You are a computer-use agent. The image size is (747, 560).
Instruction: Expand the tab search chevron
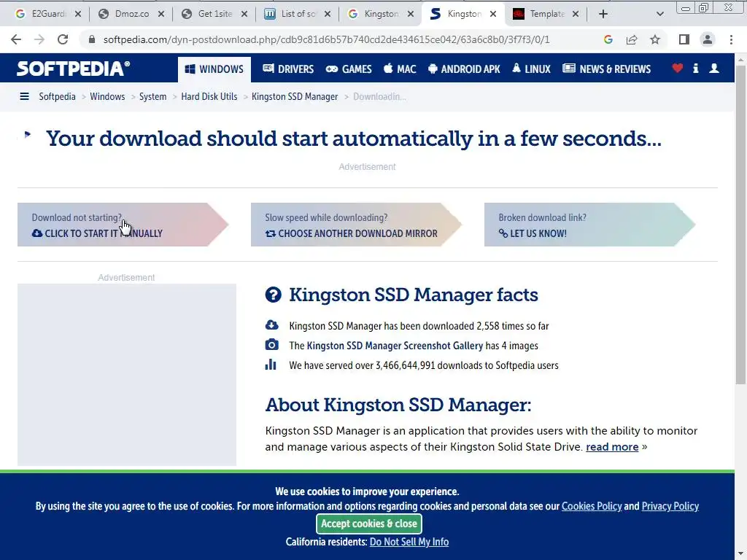tap(659, 14)
